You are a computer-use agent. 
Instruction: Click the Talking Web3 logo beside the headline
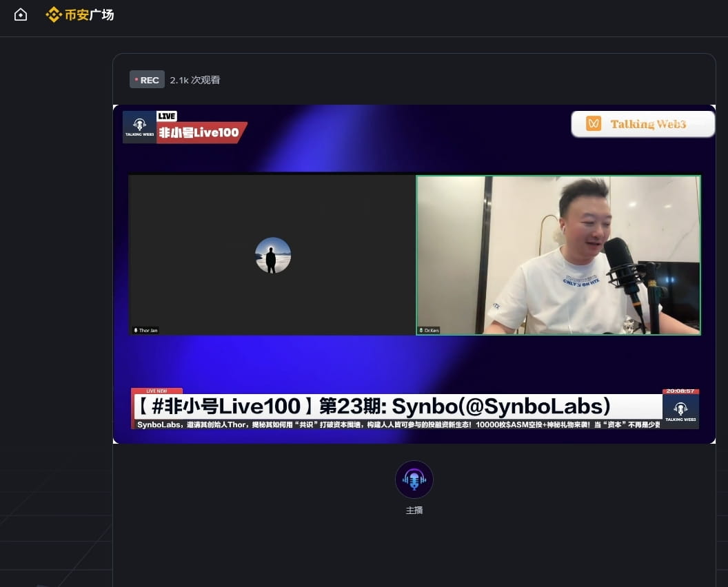point(680,411)
